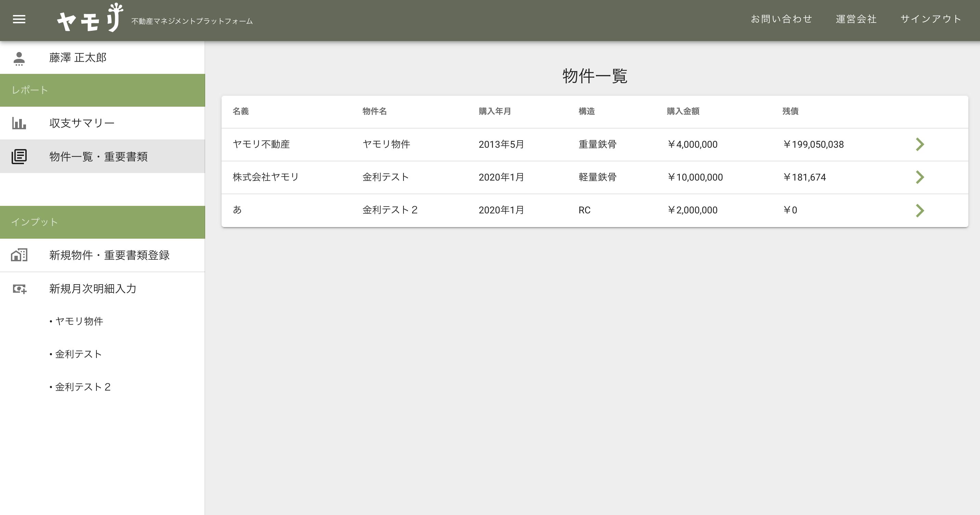Select 収支サマリー in sidebar
Viewport: 980px width, 515px height.
[x=102, y=123]
